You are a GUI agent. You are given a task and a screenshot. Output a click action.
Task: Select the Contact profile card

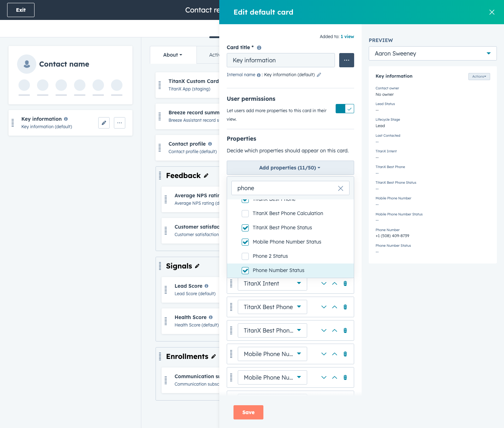(x=188, y=147)
